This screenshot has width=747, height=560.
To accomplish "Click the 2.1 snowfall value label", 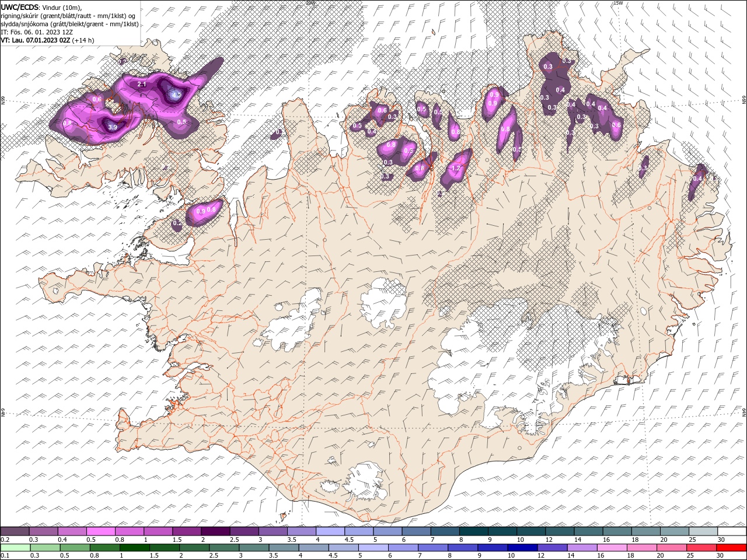I will [x=141, y=85].
